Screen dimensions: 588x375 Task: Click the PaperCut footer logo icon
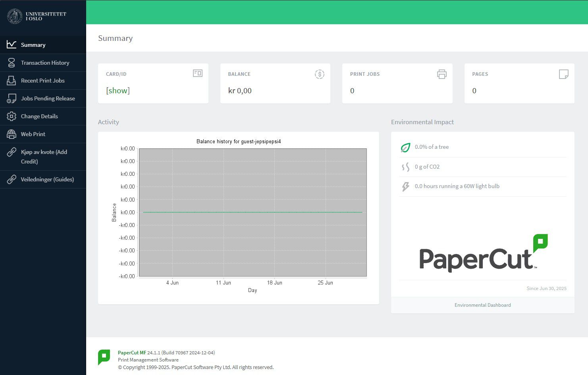(104, 357)
